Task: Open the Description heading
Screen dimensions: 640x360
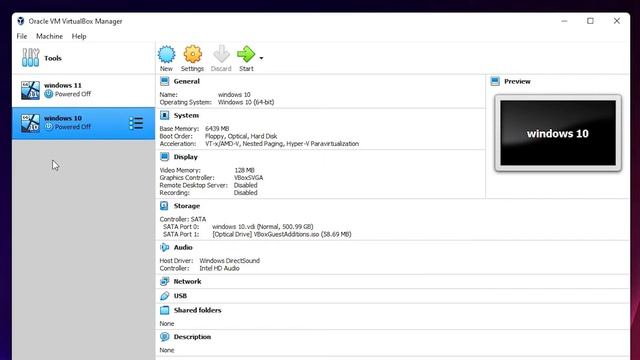Action: [192, 337]
